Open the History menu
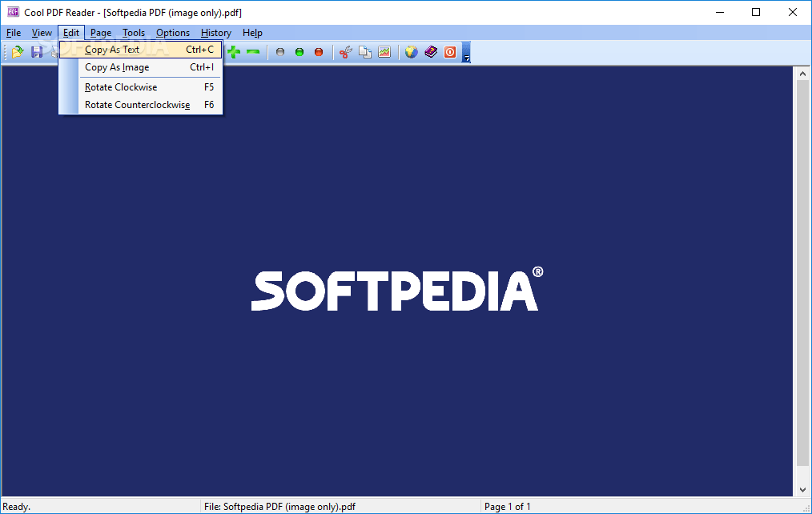The width and height of the screenshot is (812, 514). point(216,33)
